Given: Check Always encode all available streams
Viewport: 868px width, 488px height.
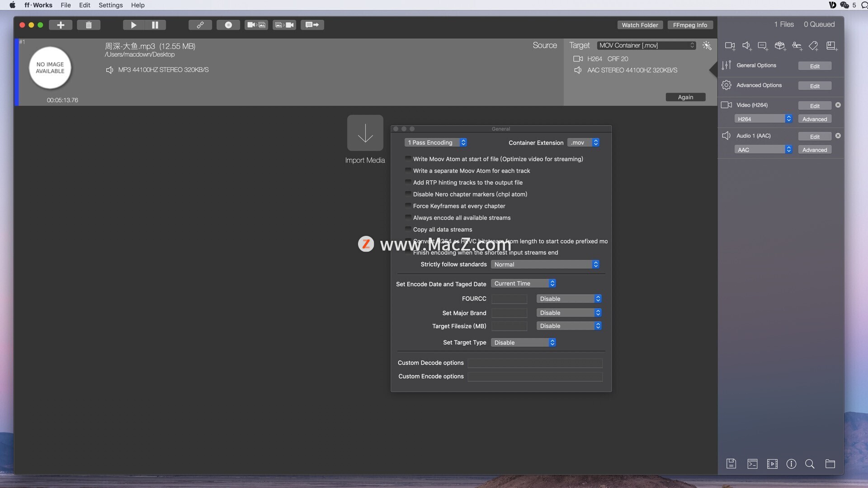Looking at the screenshot, I should point(408,217).
